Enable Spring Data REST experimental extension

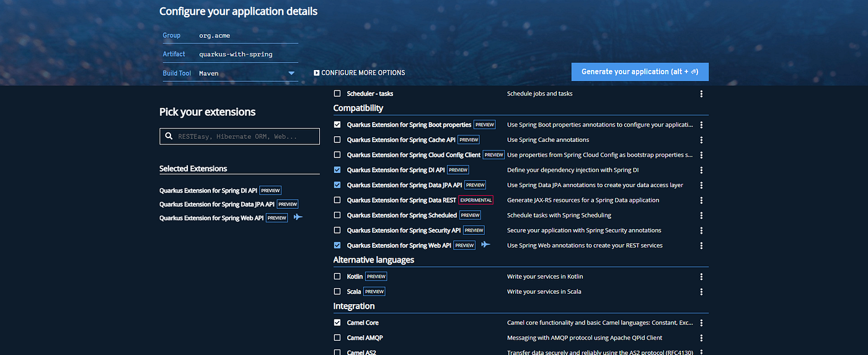click(x=337, y=200)
